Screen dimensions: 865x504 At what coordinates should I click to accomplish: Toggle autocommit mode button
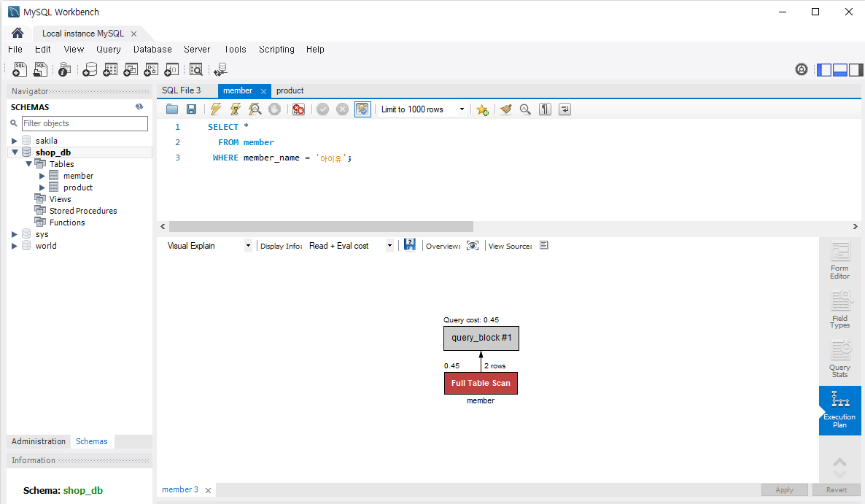coord(362,109)
